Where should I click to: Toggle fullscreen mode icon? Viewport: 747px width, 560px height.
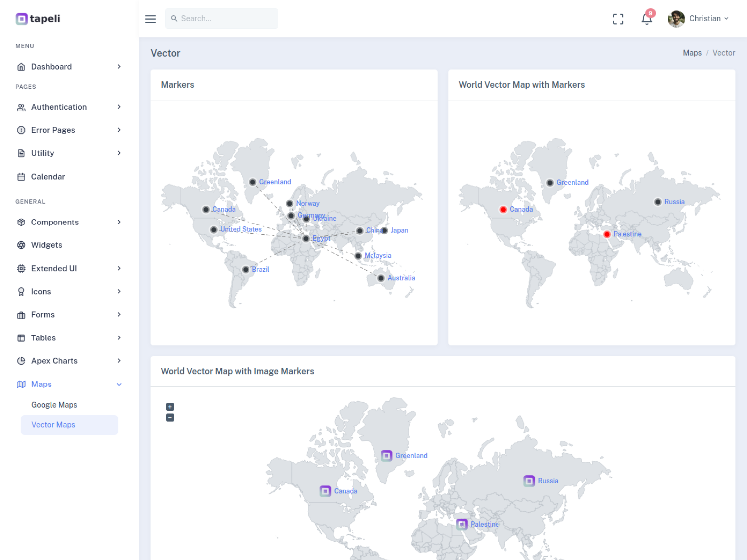[618, 19]
